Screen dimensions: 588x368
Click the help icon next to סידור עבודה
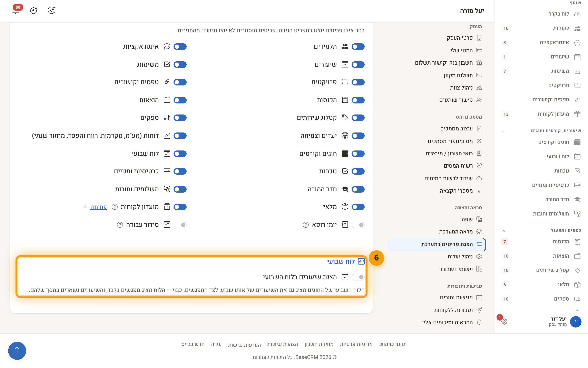[120, 225]
